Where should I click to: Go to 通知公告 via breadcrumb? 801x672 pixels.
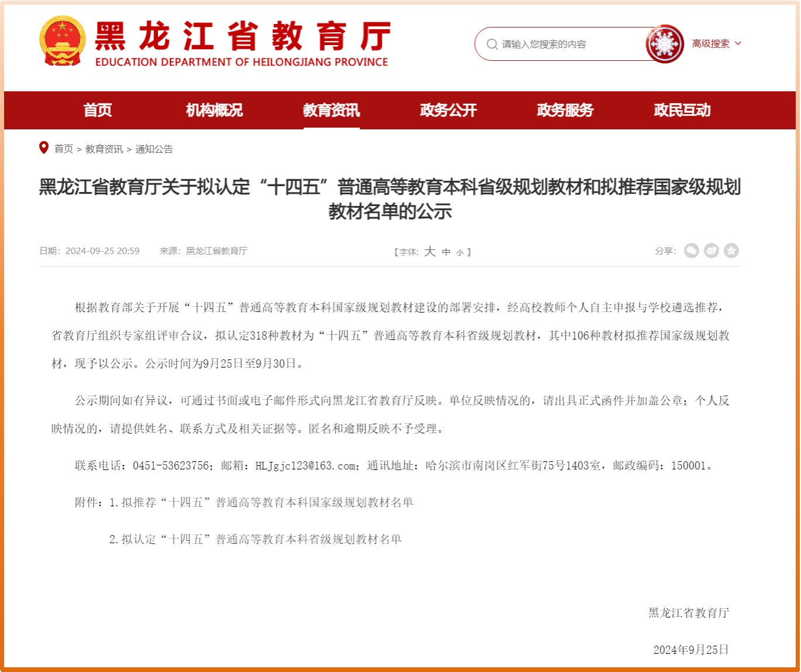coord(155,149)
